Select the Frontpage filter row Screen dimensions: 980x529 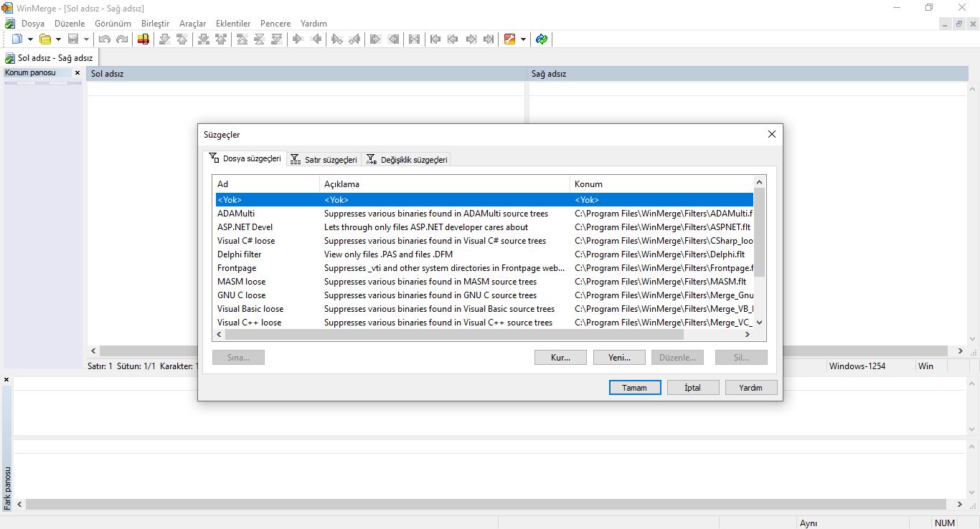[484, 268]
